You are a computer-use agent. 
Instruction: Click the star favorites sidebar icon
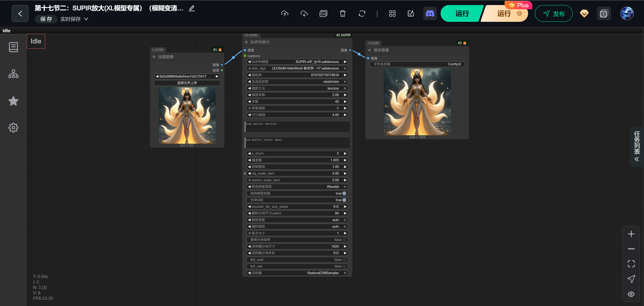pyautogui.click(x=13, y=101)
